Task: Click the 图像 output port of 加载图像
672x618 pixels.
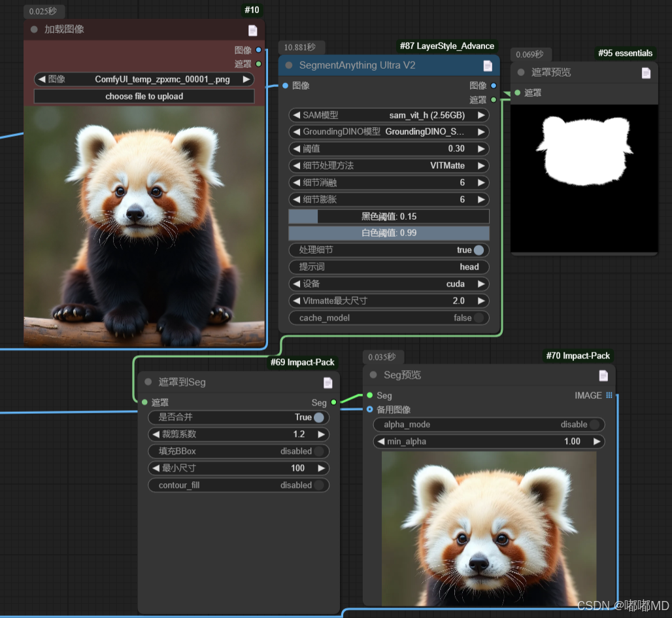Action: [258, 50]
